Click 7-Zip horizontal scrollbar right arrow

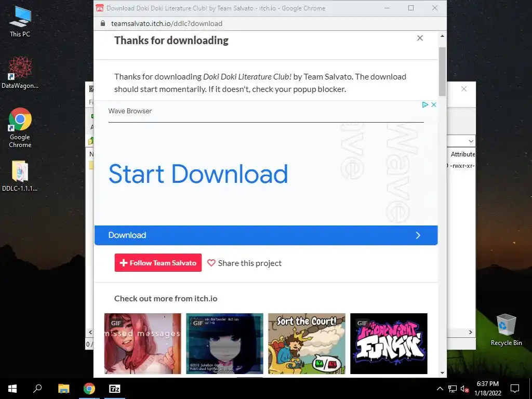coord(471,332)
